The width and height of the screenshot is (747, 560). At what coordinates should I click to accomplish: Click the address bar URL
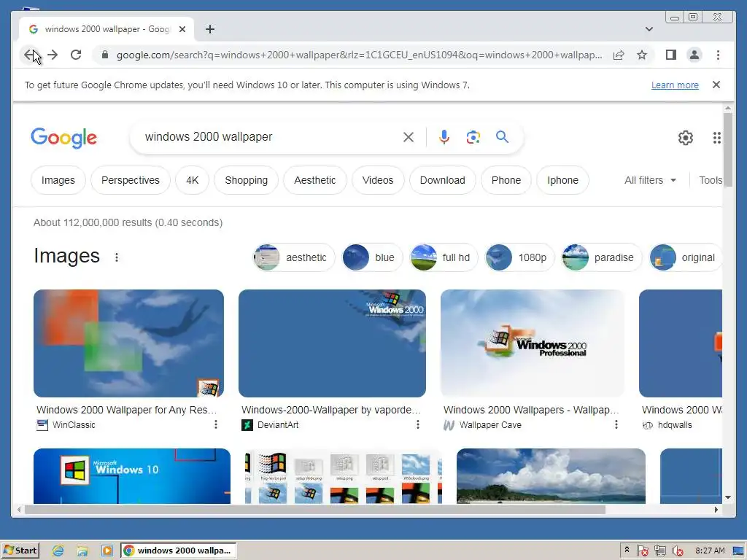(359, 55)
